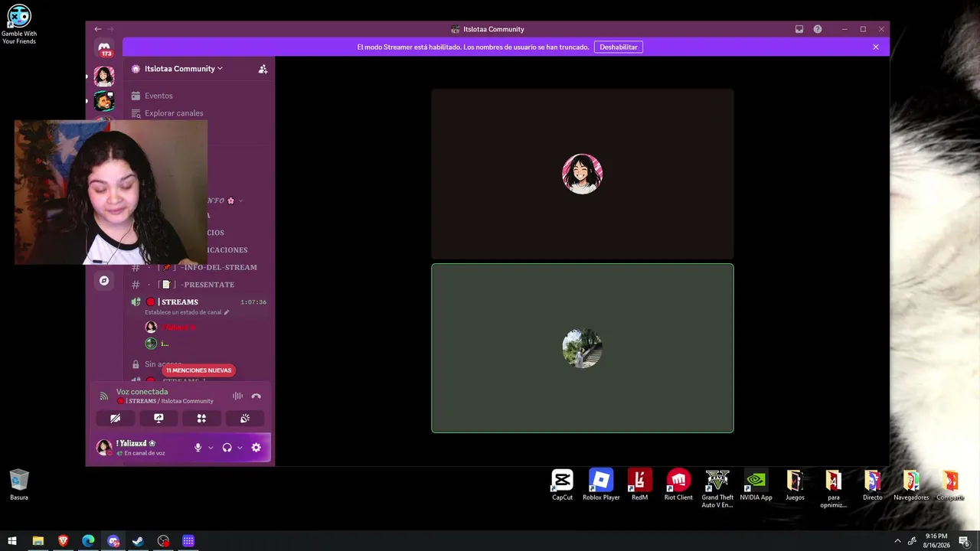Open Explorar canales

coord(174,113)
